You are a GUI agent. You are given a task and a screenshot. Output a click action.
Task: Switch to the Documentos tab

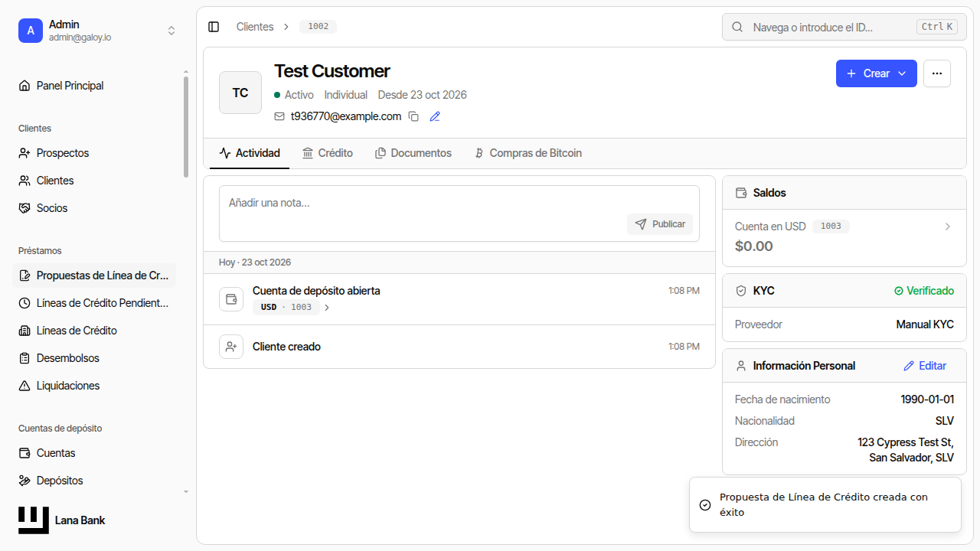tap(413, 153)
